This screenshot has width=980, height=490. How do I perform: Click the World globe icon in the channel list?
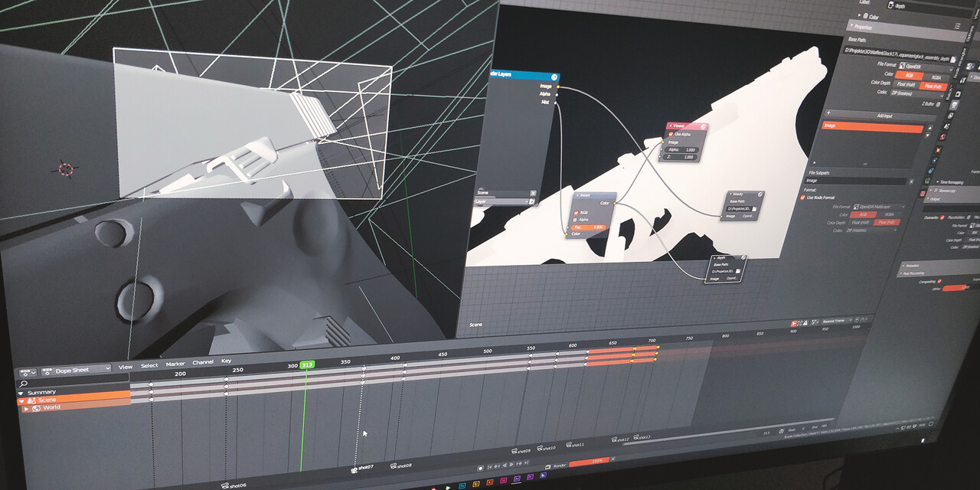[x=36, y=408]
